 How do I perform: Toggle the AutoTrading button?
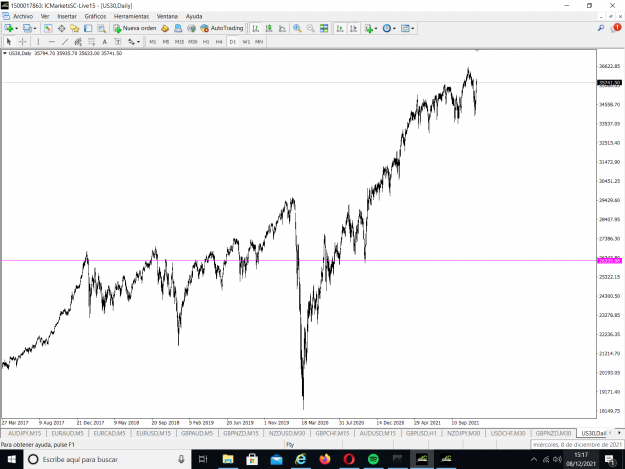[222, 28]
